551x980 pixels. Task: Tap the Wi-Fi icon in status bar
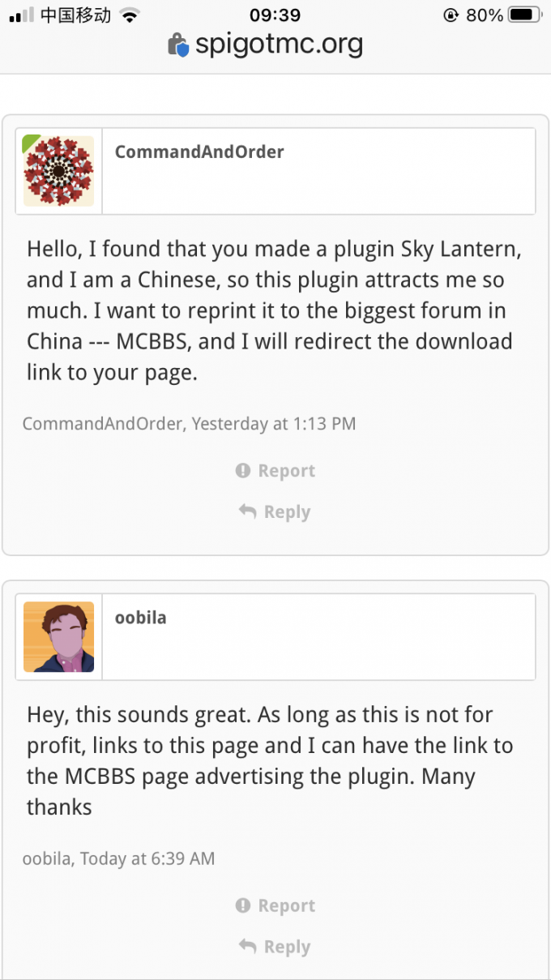(x=129, y=15)
